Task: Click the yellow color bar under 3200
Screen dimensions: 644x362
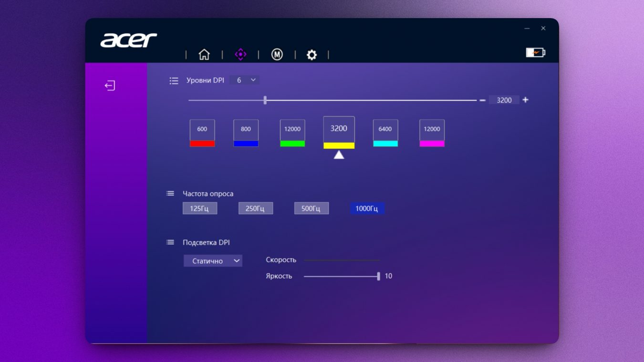Action: (339, 145)
